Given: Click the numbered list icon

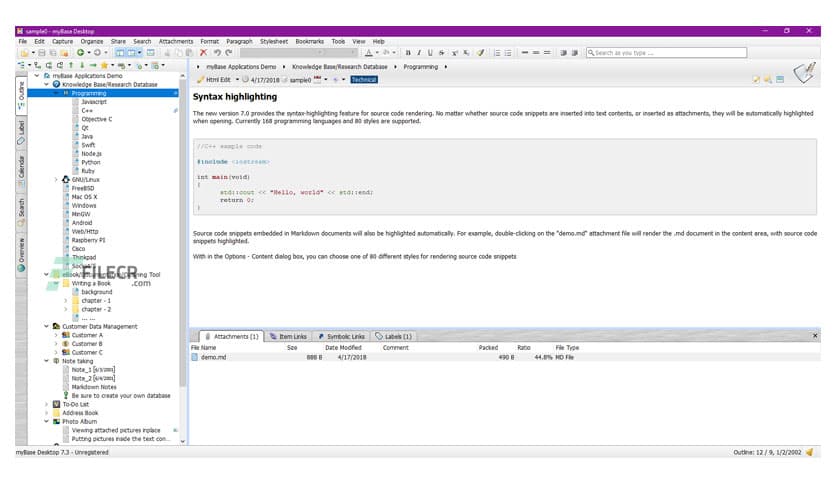Looking at the screenshot, I should [x=496, y=53].
